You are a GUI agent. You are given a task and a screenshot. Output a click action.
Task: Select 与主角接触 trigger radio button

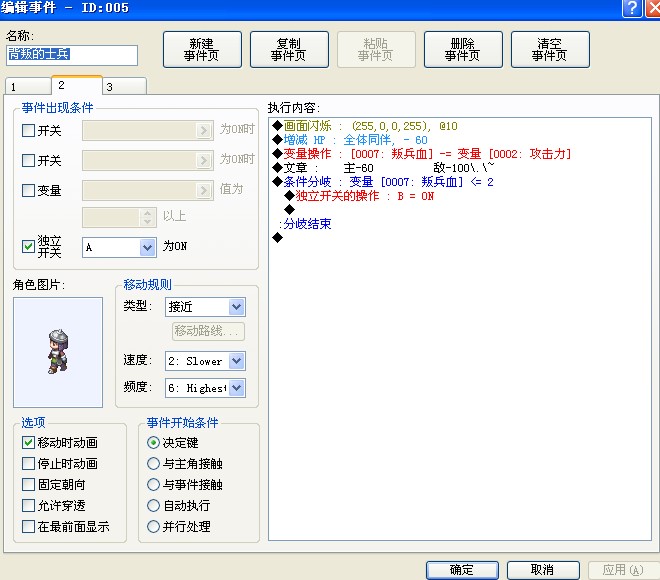pyautogui.click(x=153, y=463)
